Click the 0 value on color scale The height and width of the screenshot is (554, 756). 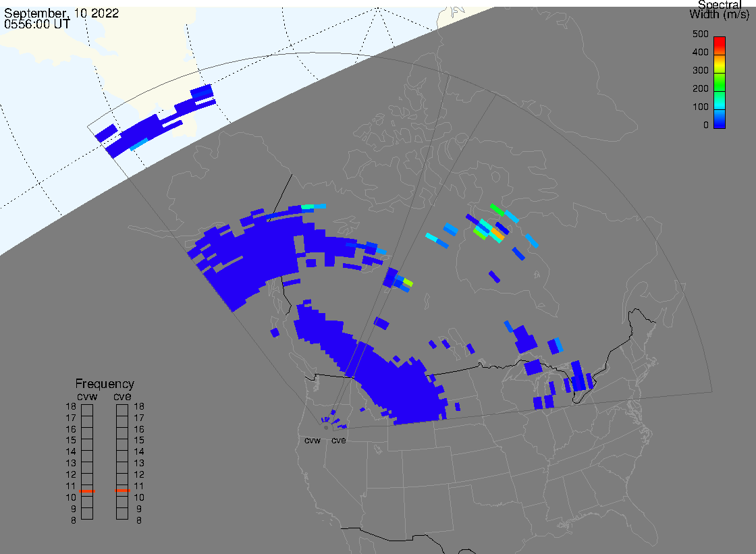coord(706,126)
